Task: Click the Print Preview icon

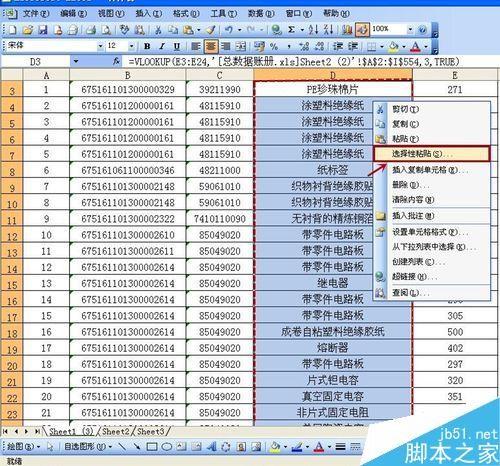Action: click(x=106, y=30)
